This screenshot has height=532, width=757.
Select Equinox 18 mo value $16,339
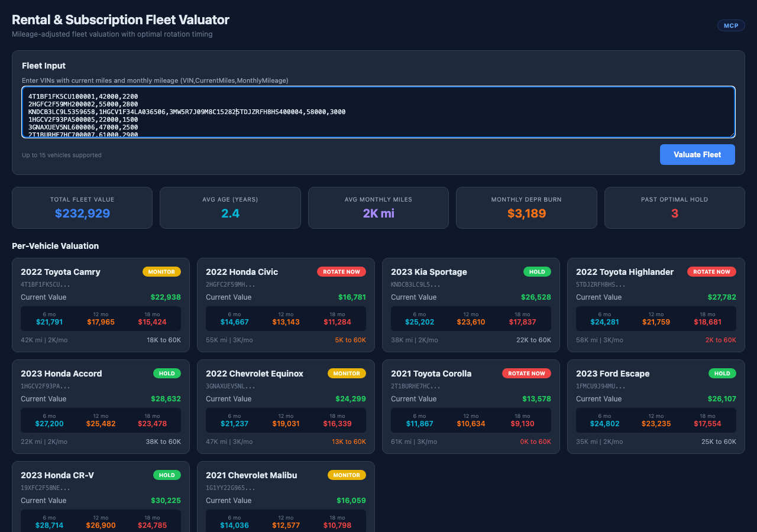(337, 424)
